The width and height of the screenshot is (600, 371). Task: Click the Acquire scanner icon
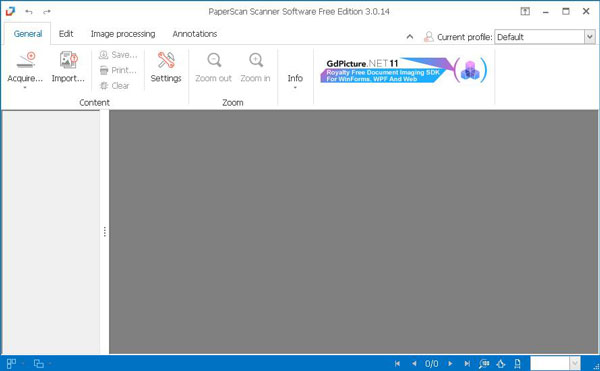click(x=26, y=60)
